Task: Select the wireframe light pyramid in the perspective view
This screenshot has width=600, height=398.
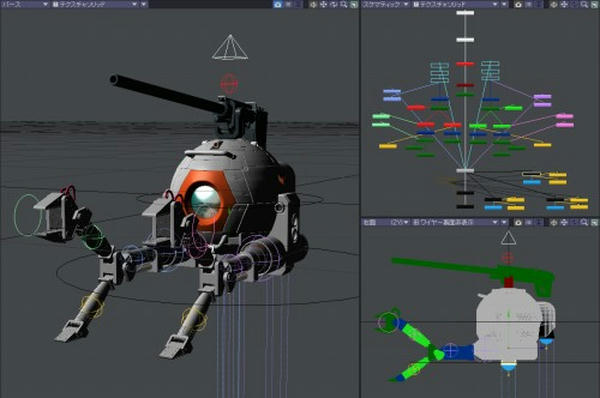Action: [230, 48]
